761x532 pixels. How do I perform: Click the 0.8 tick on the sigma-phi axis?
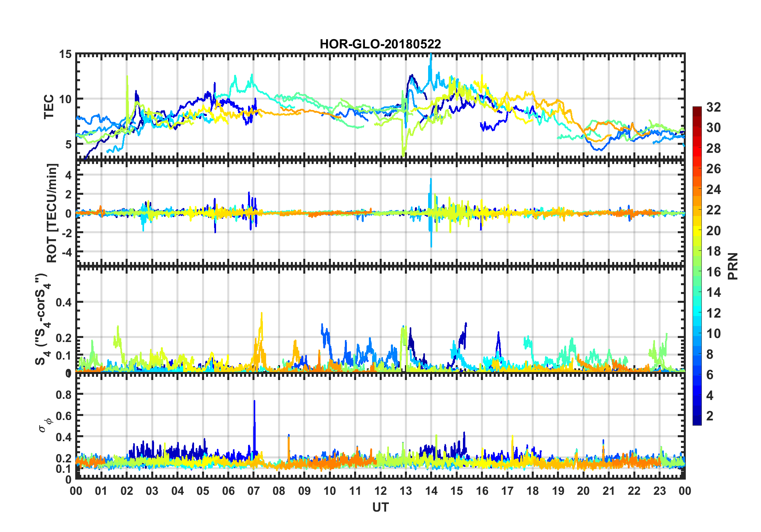(x=64, y=394)
